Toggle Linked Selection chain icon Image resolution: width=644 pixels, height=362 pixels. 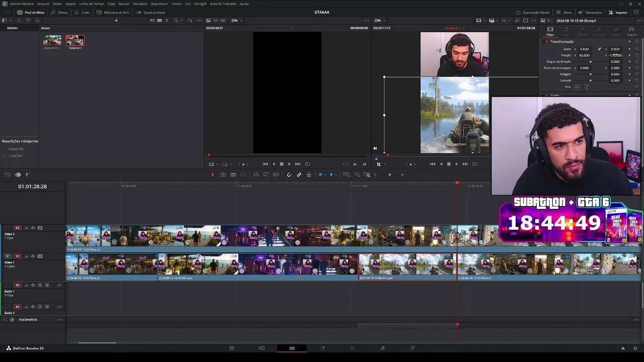[x=299, y=174]
